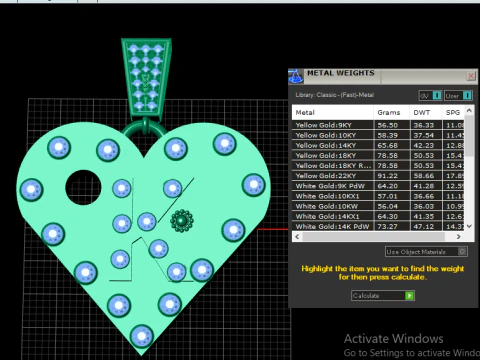The height and width of the screenshot is (360, 480).
Task: Click the SPG column header
Action: click(453, 113)
